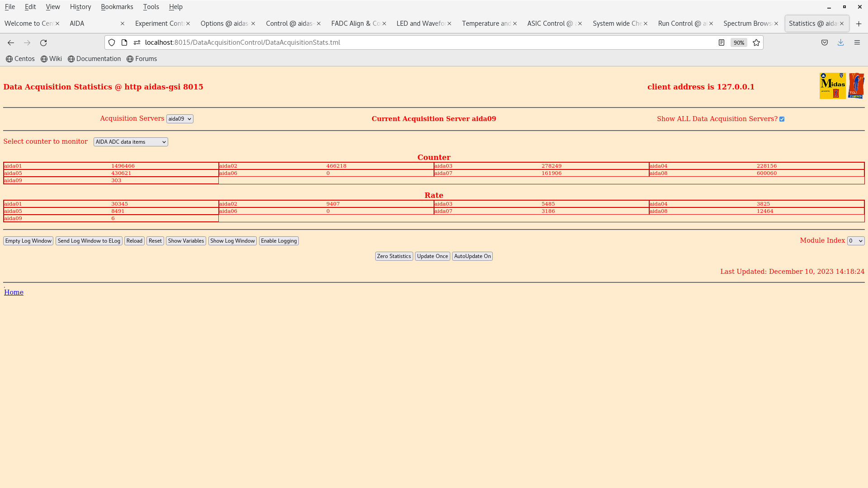868x488 pixels.
Task: Uncheck Show ALL Data Acquisition Servers checkbox
Action: coord(782,119)
